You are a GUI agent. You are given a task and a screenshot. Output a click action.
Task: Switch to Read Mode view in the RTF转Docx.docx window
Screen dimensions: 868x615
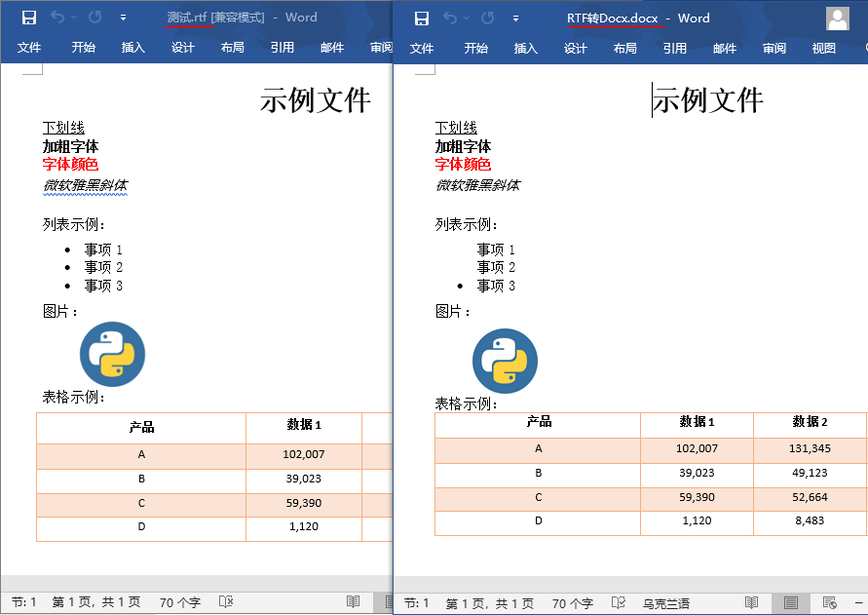point(751,603)
